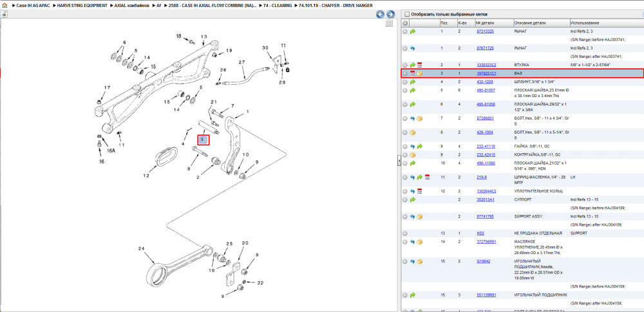Open breadcrumb 'AXIAL комбайнов'
Image resolution: width=644 pixels, height=312 pixels.
pos(131,6)
